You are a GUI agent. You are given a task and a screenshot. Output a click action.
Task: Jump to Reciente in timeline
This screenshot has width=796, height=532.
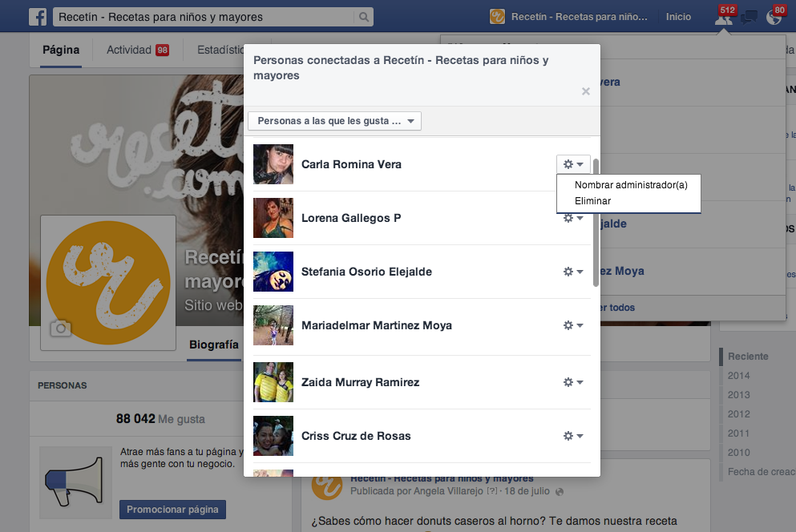[x=748, y=357]
